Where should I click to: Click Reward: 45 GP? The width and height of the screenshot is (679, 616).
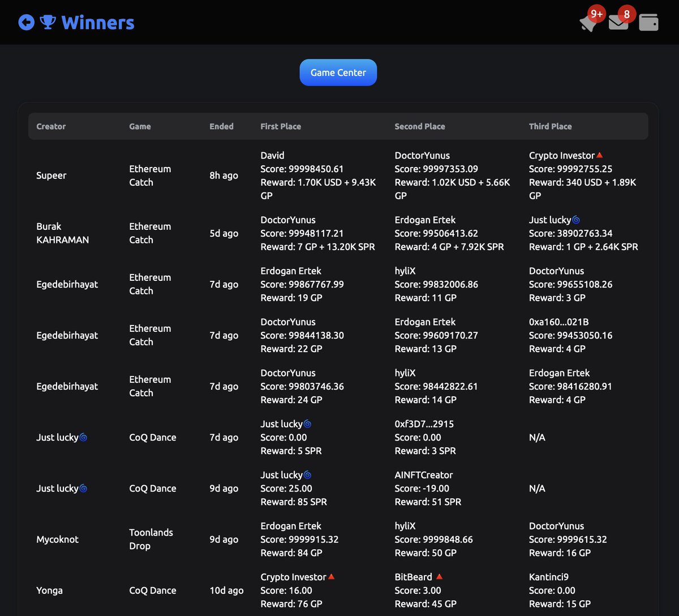(x=426, y=604)
